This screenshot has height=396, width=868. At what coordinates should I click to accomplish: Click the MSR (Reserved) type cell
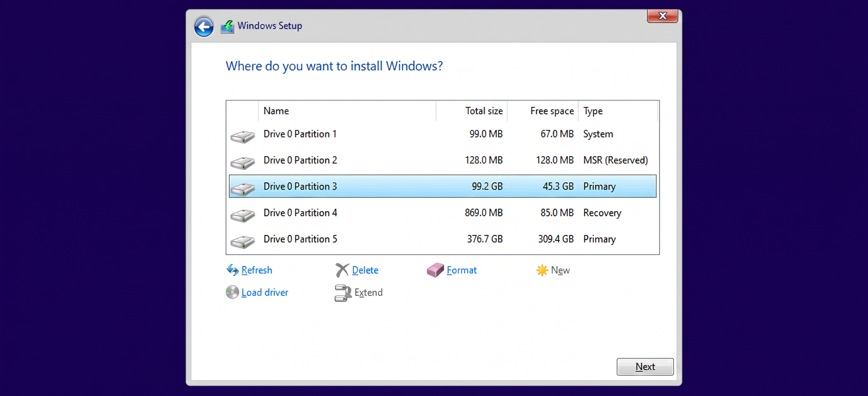click(615, 160)
